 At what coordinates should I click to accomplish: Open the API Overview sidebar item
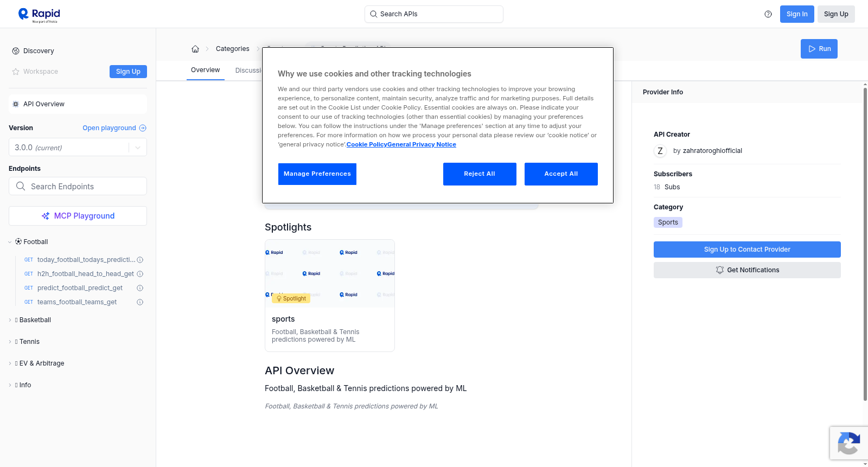pyautogui.click(x=78, y=104)
